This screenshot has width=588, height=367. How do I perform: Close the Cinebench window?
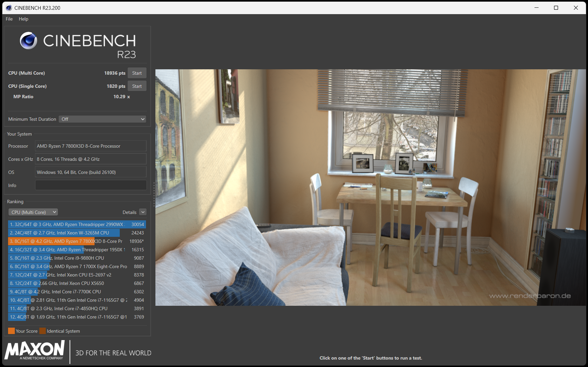(576, 8)
